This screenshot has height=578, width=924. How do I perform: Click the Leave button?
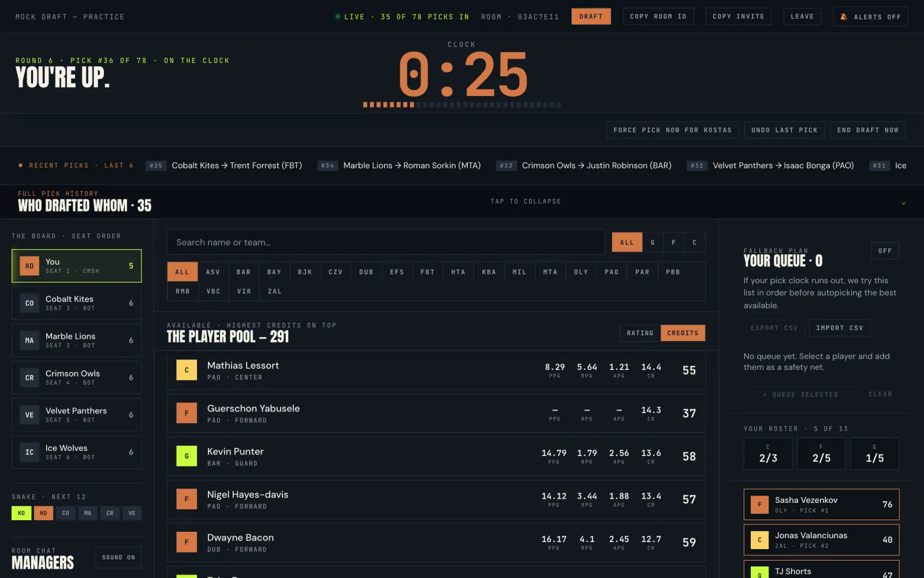click(802, 16)
